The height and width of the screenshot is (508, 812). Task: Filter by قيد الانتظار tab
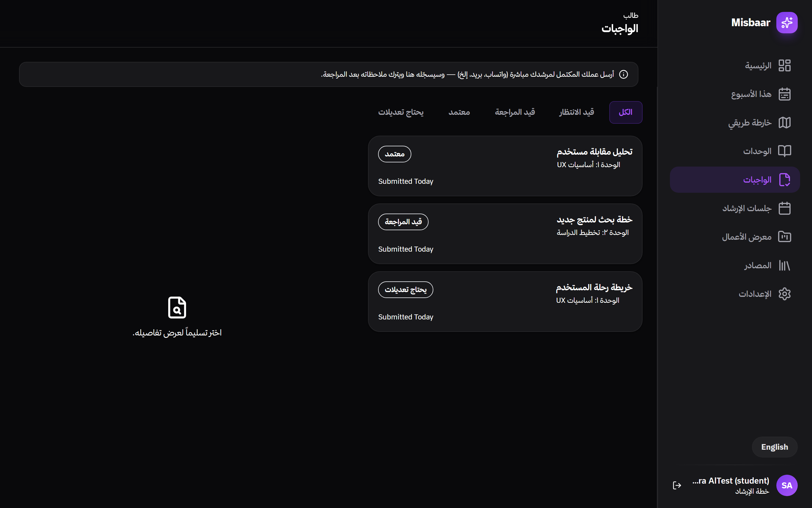576,112
